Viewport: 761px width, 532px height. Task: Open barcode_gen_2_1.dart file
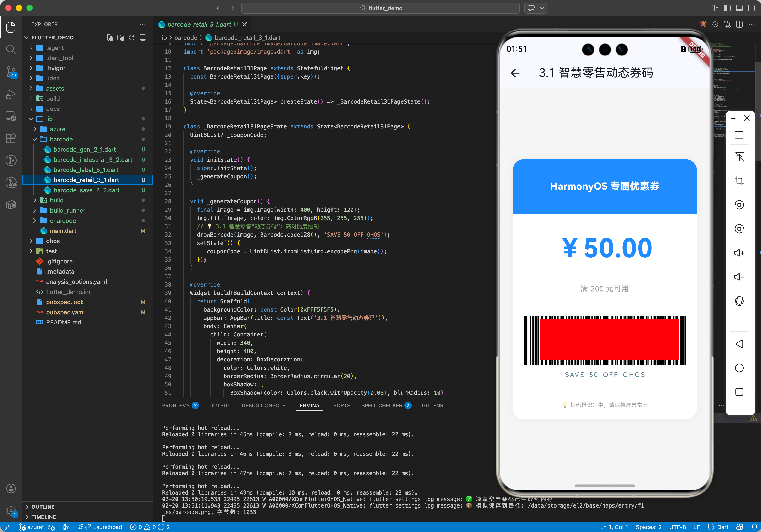point(84,150)
